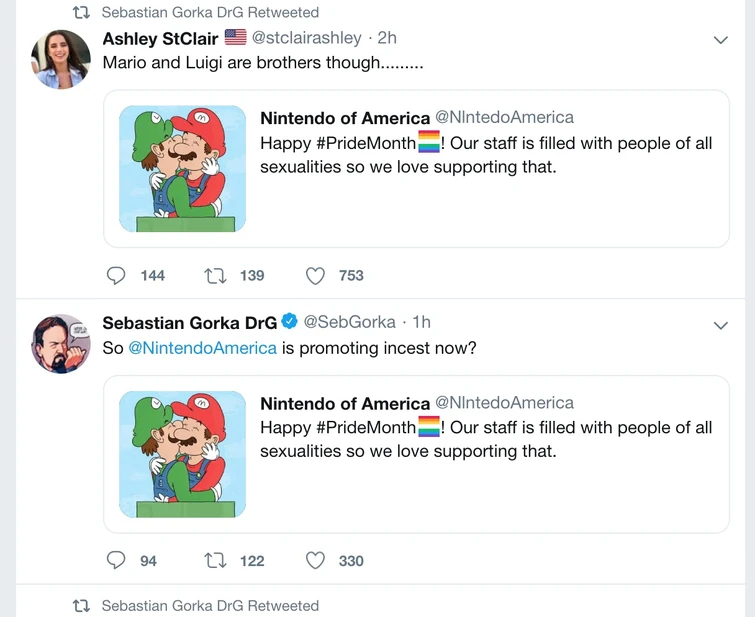Retweet Ashley StClair's Mario and Luigi tweet
The image size is (755, 617).
click(215, 275)
